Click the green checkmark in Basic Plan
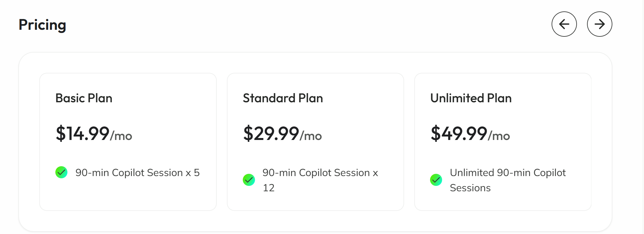 pyautogui.click(x=61, y=173)
